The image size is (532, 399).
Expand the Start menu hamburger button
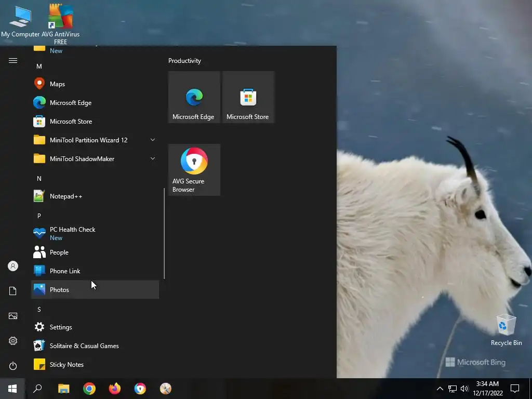(x=13, y=60)
